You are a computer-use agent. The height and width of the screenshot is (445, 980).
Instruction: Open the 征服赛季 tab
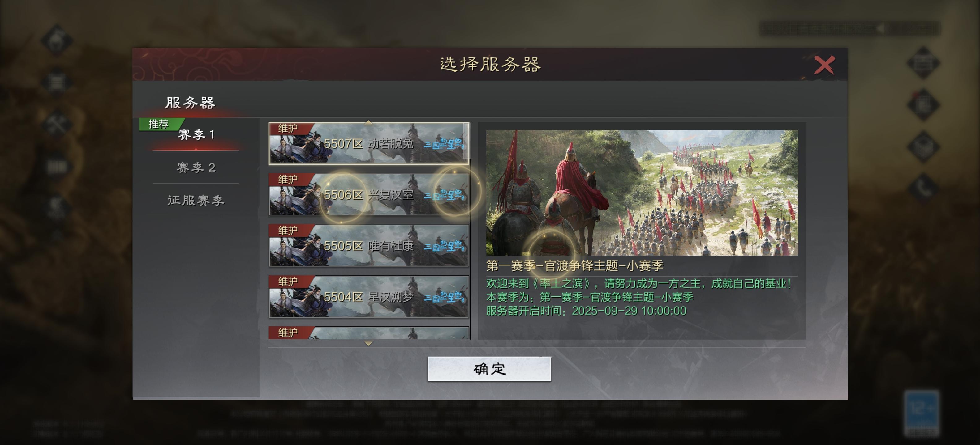196,200
